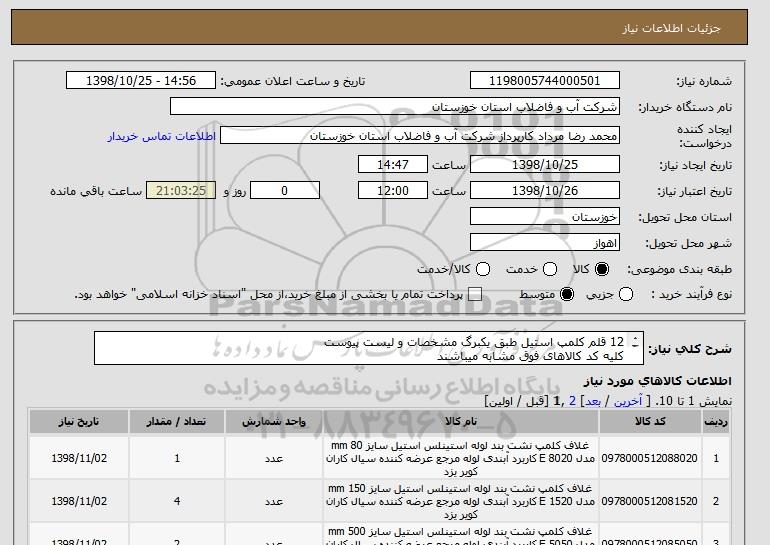Click requester name field محمد رضا مرداد
770x545 pixels.
[x=420, y=136]
